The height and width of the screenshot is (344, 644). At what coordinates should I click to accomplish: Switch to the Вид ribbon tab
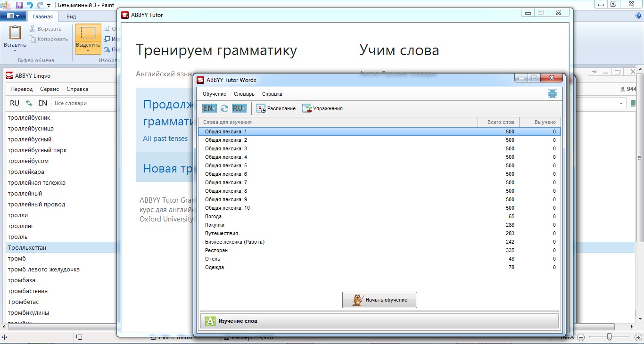[x=71, y=16]
